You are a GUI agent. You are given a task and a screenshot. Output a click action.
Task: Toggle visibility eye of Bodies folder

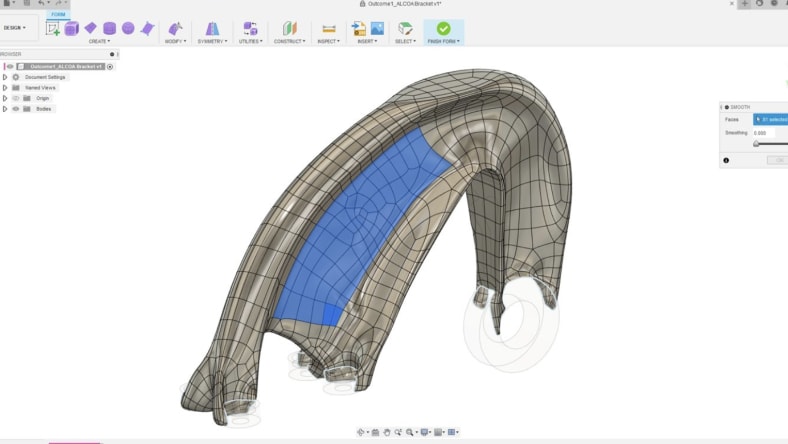pyautogui.click(x=16, y=109)
